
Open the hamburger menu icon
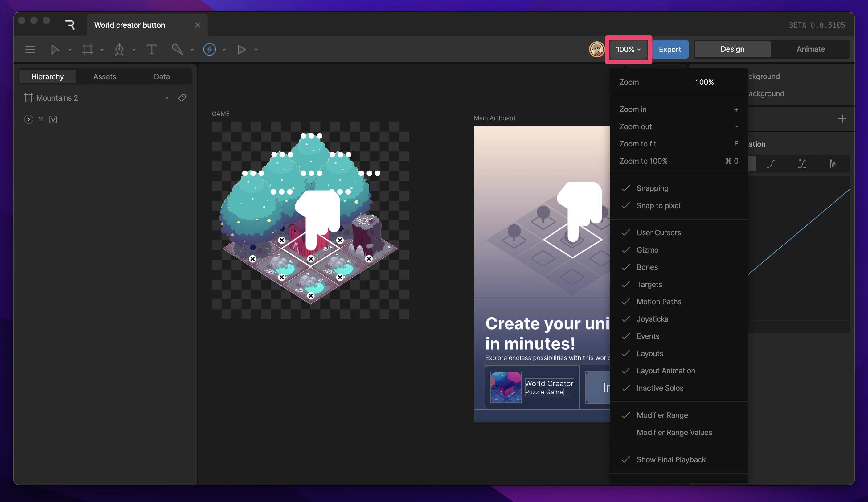pos(30,49)
